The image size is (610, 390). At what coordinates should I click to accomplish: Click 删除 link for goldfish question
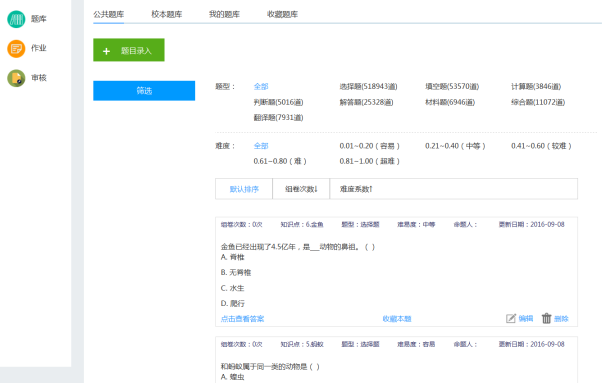pos(561,319)
